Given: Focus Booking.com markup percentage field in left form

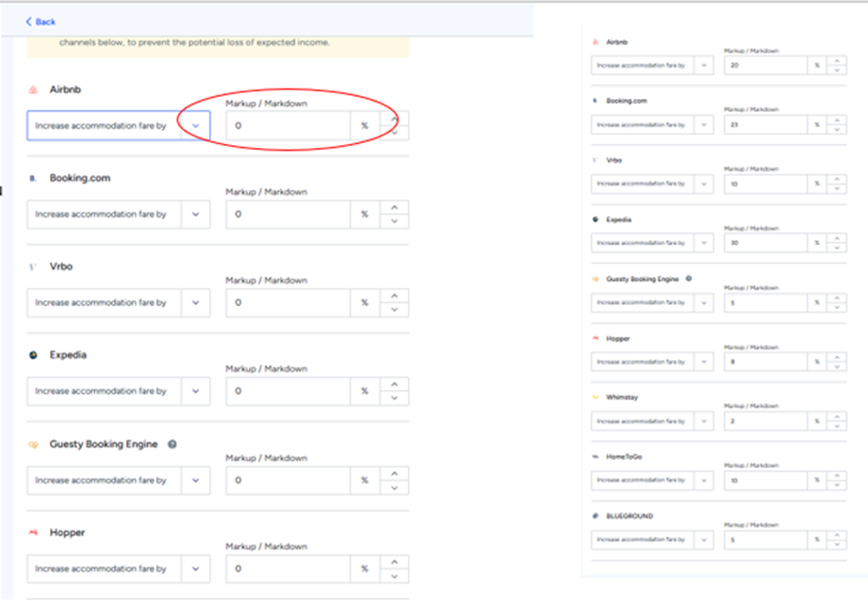Looking at the screenshot, I should point(287,214).
